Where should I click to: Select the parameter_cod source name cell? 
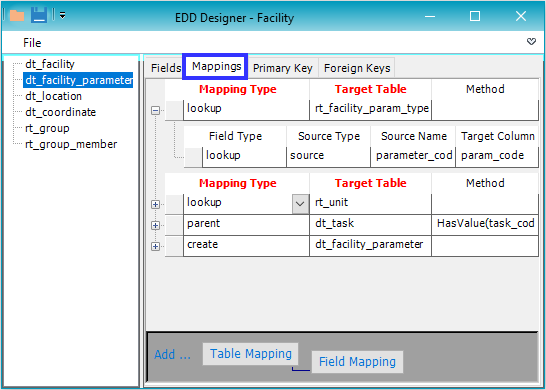[413, 157]
